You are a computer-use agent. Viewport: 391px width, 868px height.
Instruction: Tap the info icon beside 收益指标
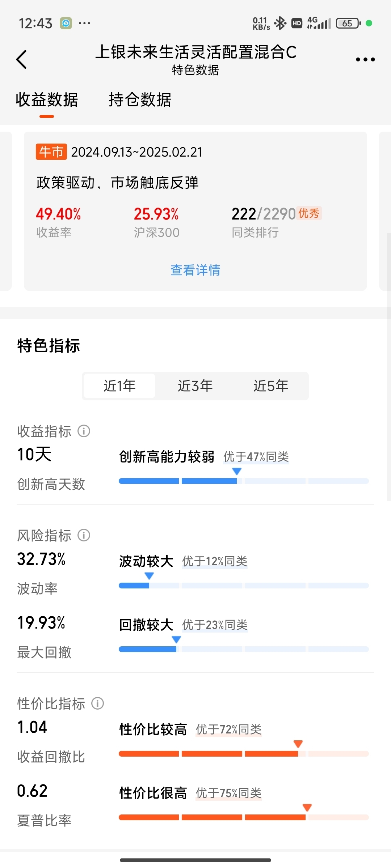84,431
